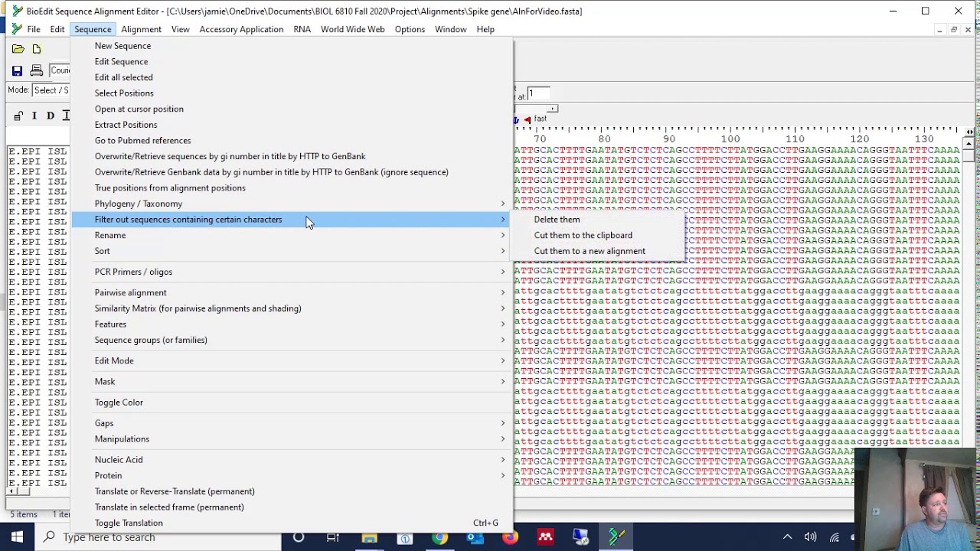Open Edit menu in menu bar
The height and width of the screenshot is (551, 980).
tap(57, 29)
